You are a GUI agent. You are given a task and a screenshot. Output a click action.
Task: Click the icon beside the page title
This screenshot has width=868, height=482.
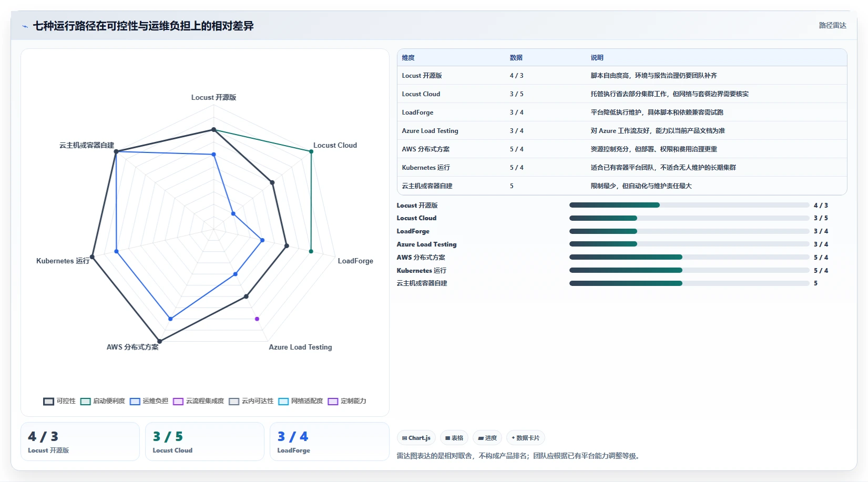click(25, 26)
